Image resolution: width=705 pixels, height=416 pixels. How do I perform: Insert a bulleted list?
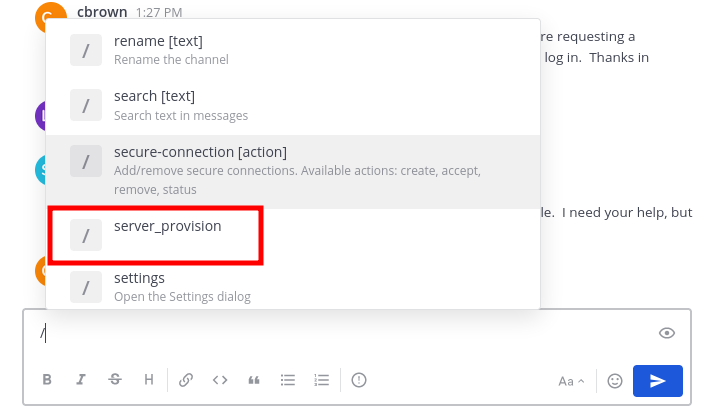(x=288, y=380)
